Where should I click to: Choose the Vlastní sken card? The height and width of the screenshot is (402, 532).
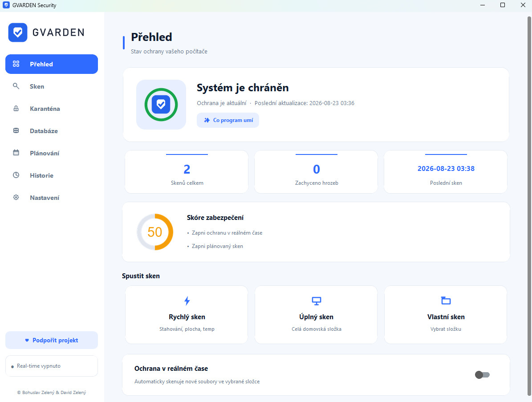coord(446,315)
